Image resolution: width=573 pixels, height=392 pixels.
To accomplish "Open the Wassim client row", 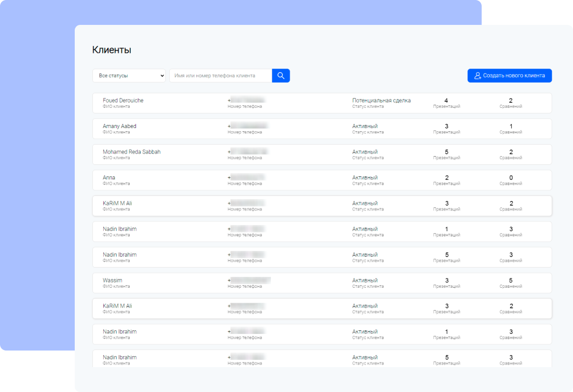I will click(322, 283).
